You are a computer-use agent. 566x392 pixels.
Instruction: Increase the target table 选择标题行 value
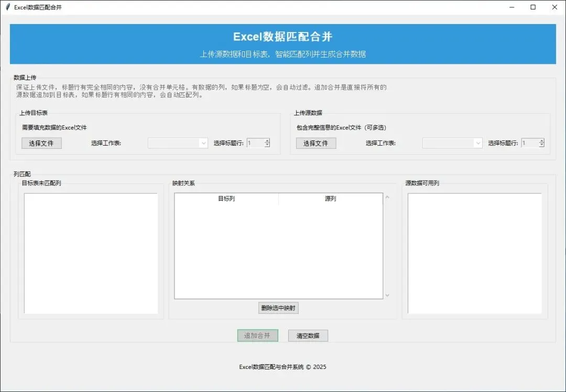267,141
